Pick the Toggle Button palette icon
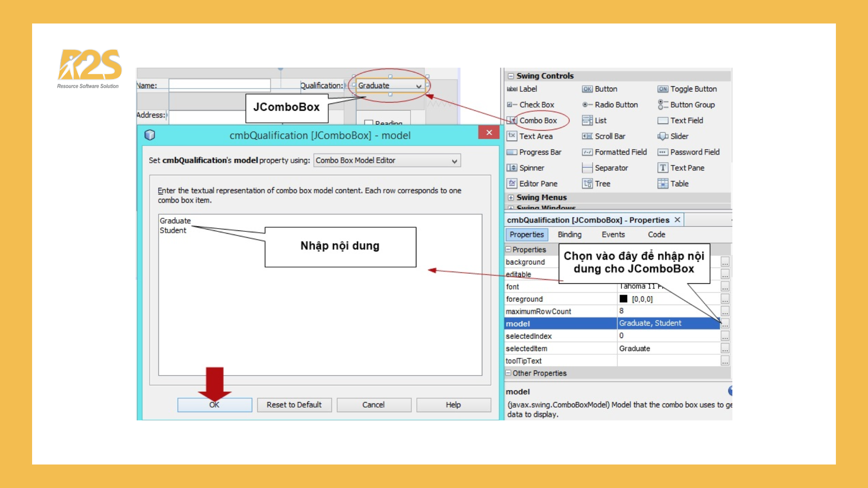Image resolution: width=868 pixels, height=488 pixels. click(663, 89)
